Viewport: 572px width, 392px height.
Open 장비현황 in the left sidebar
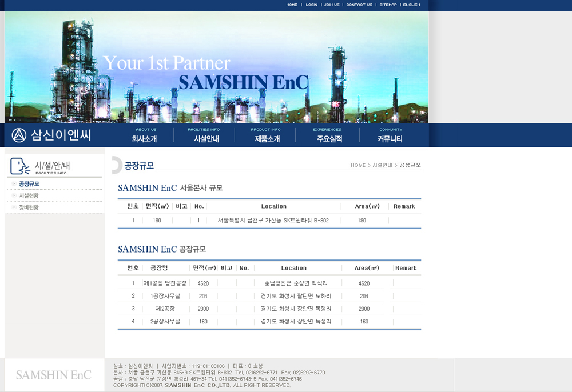point(29,207)
